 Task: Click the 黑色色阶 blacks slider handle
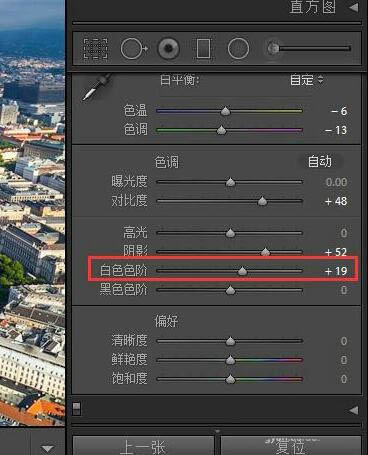pos(230,290)
